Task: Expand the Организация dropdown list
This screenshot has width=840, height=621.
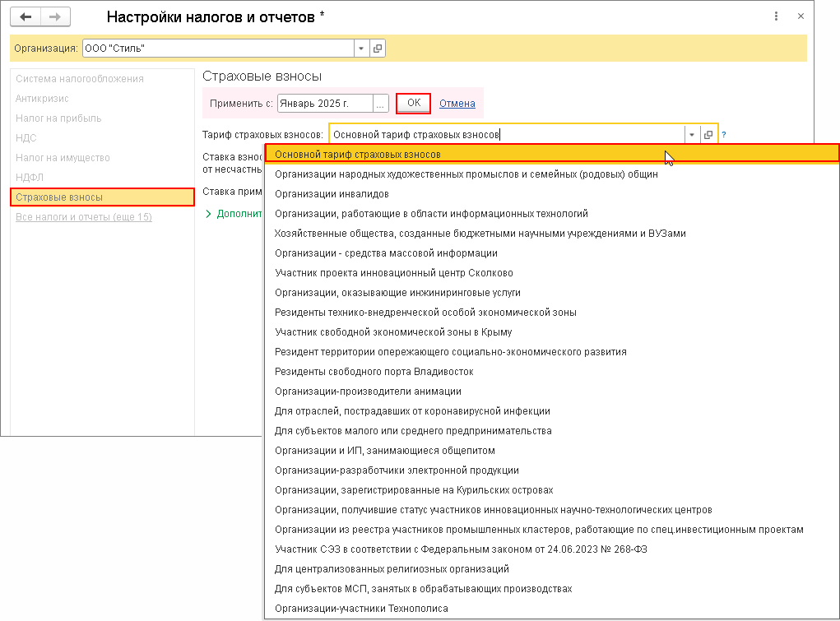Action: 360,49
